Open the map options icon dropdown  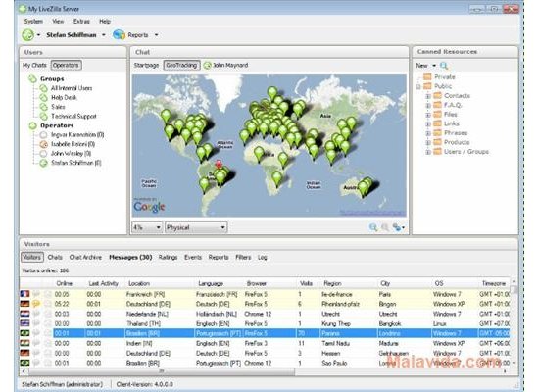pyautogui.click(x=398, y=227)
